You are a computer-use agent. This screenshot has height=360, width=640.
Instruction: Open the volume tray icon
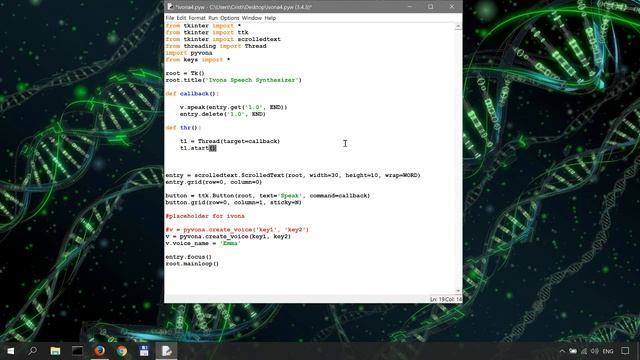point(595,351)
